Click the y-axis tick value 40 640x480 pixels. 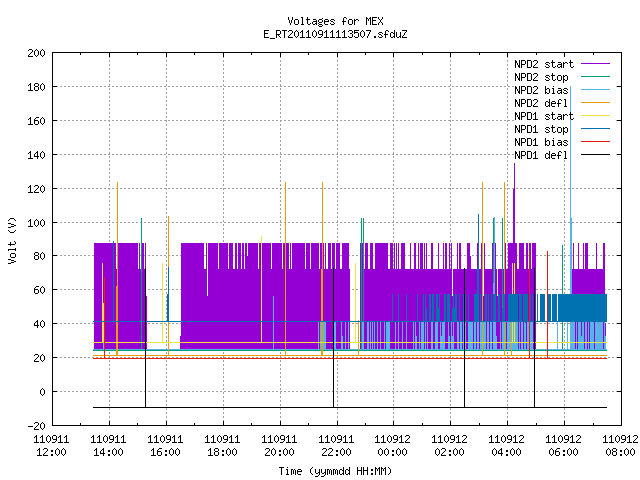click(x=39, y=324)
